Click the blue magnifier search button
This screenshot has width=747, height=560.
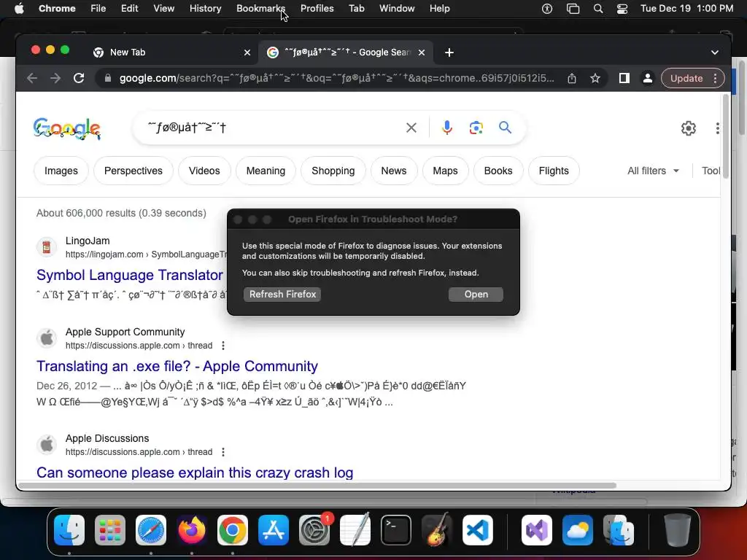(x=505, y=127)
